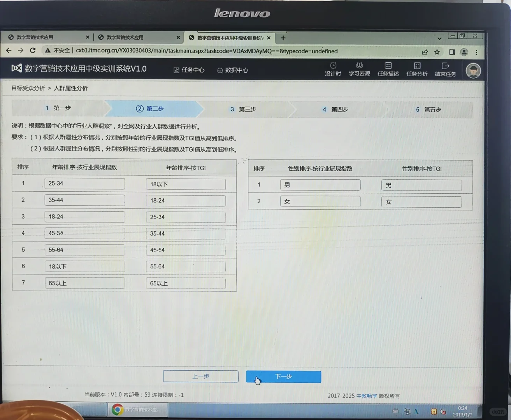This screenshot has width=511, height=420.
Task: Click the address bar URL
Action: pos(207,51)
